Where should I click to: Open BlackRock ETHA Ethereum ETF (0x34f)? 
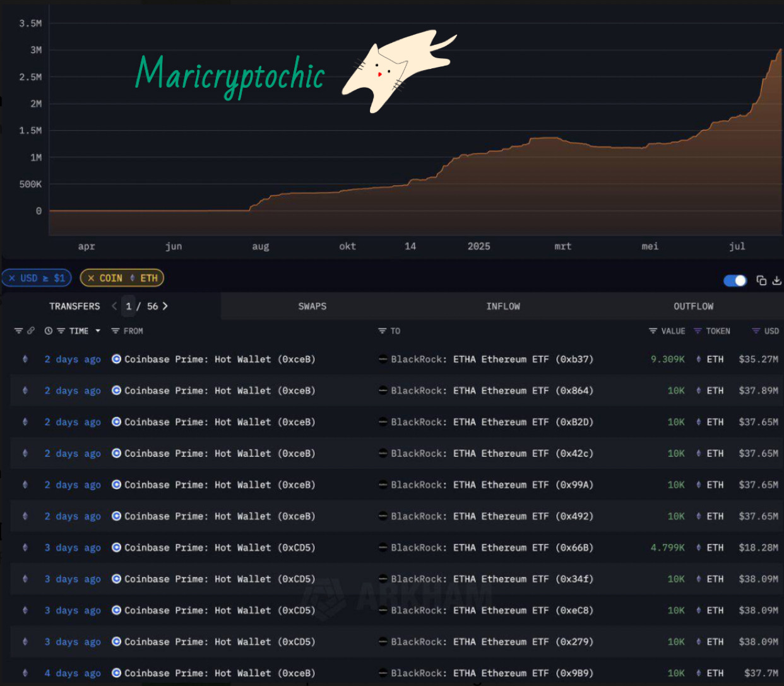(492, 579)
